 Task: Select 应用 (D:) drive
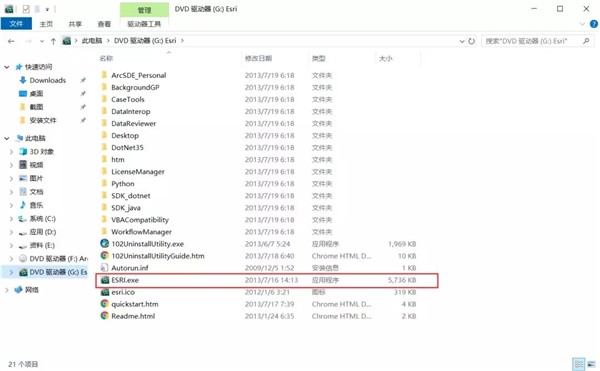(x=42, y=232)
